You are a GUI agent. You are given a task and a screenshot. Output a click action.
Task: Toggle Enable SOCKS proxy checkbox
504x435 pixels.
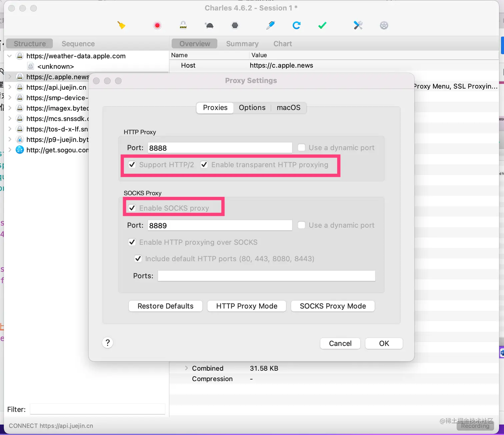132,208
